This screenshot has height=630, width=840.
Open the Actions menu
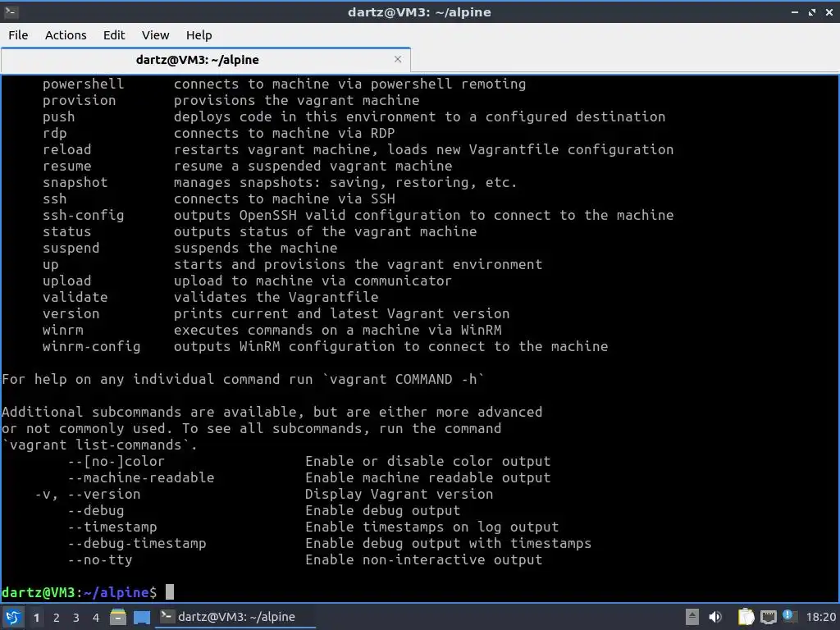[x=66, y=35]
